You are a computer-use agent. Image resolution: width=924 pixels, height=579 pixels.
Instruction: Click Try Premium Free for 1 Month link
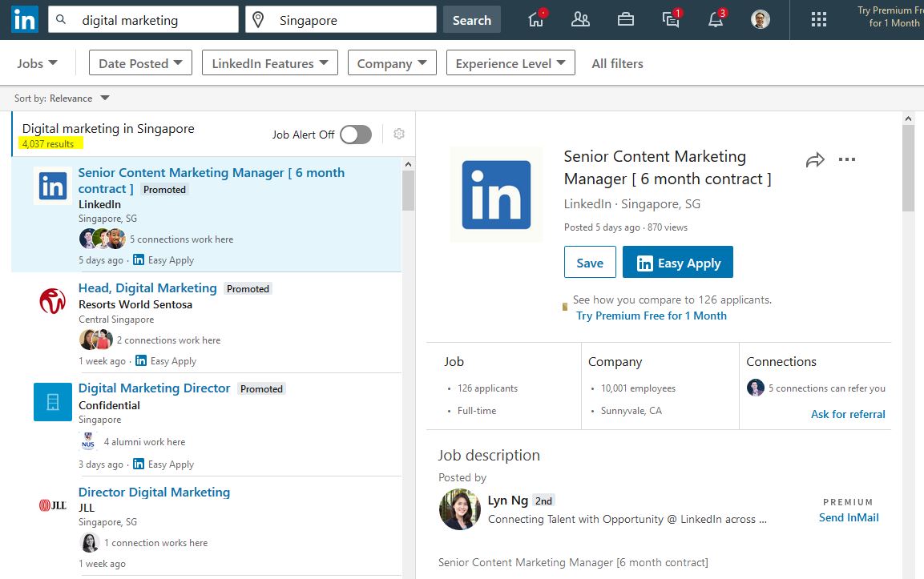pyautogui.click(x=652, y=315)
